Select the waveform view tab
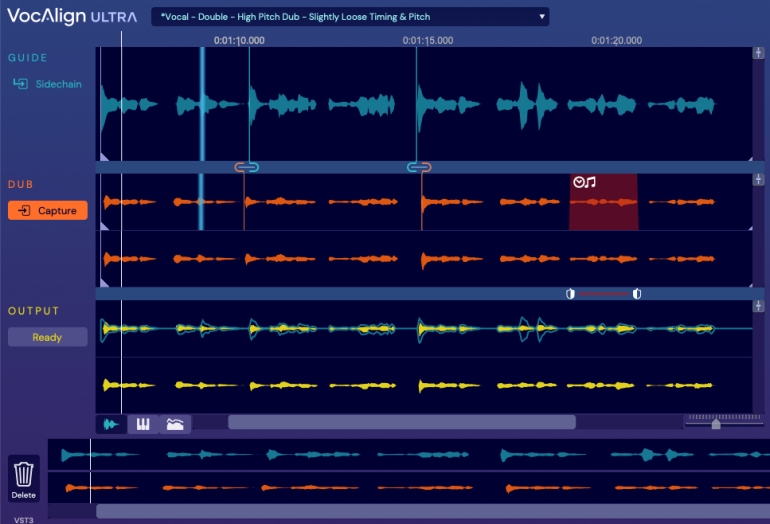770x524 pixels. click(x=111, y=424)
